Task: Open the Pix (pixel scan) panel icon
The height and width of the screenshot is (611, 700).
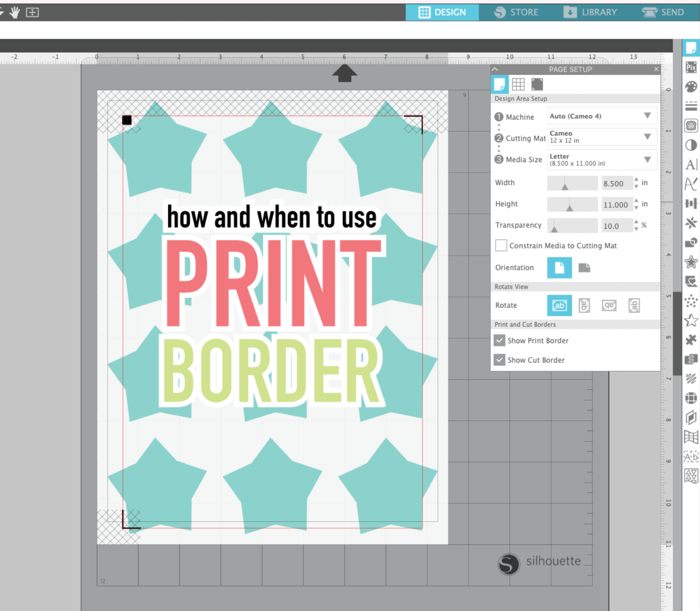Action: (x=691, y=67)
